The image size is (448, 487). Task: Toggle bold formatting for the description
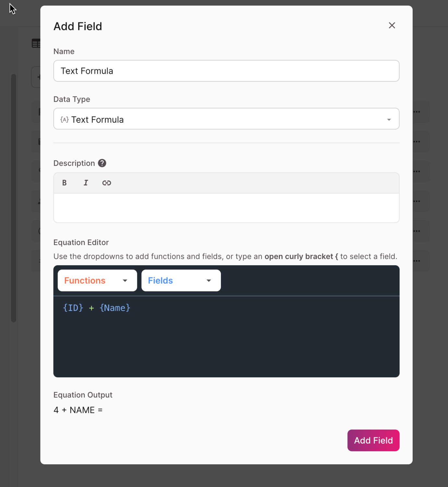[x=64, y=183]
